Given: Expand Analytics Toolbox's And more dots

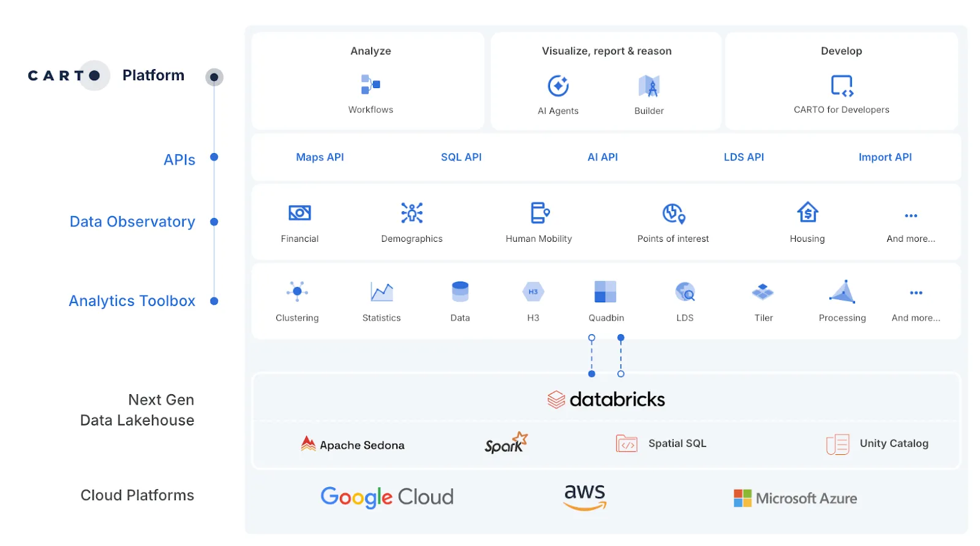Looking at the screenshot, I should (x=916, y=293).
